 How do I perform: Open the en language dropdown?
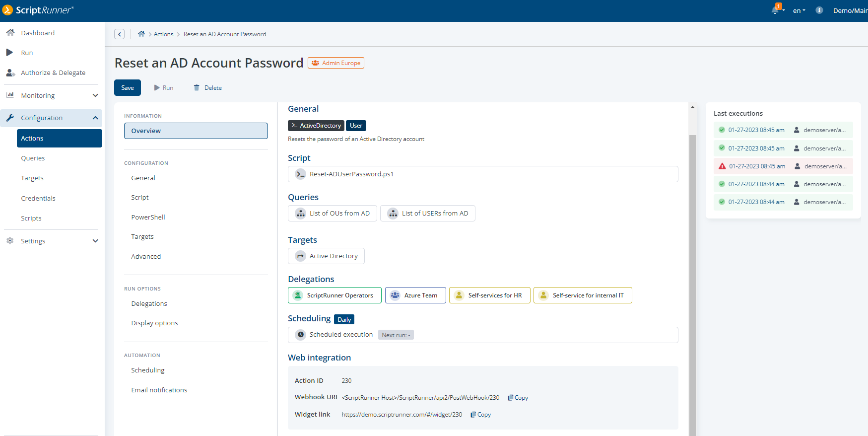click(x=799, y=10)
